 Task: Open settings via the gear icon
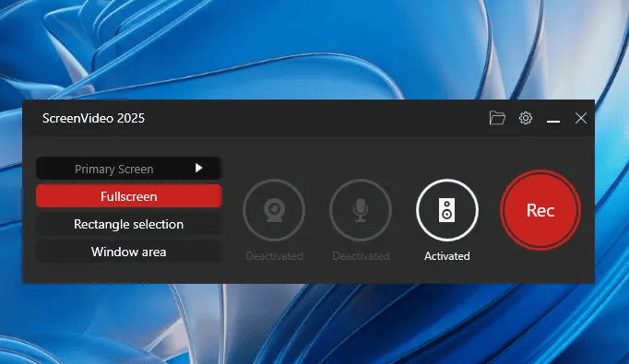point(526,118)
